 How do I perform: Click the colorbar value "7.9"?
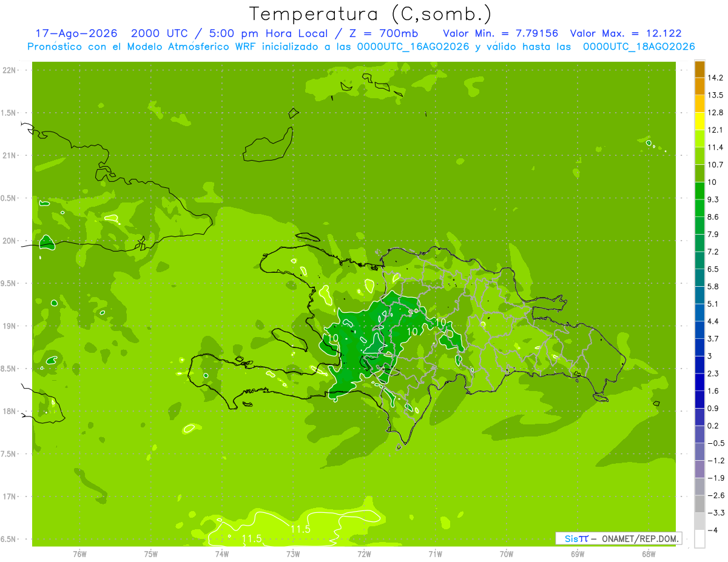pos(713,235)
